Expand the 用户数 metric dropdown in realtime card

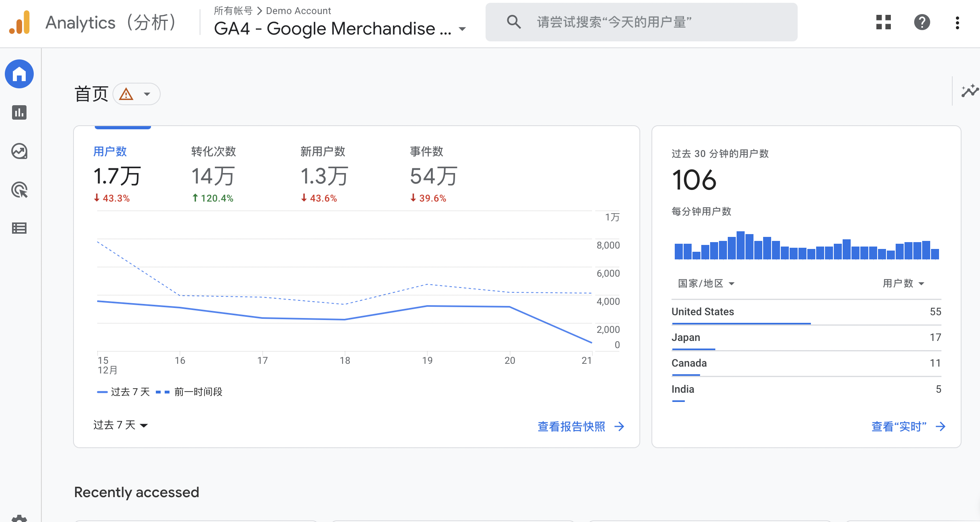[x=903, y=283]
